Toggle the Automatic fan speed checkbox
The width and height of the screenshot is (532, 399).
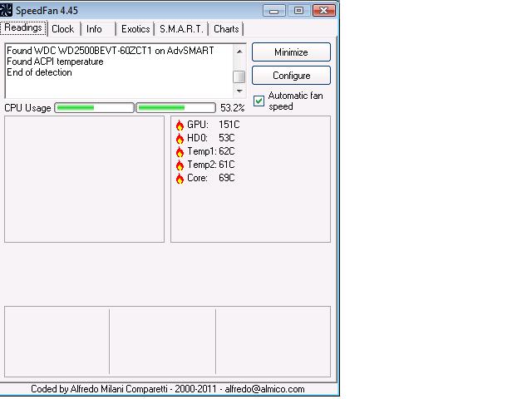tap(259, 101)
